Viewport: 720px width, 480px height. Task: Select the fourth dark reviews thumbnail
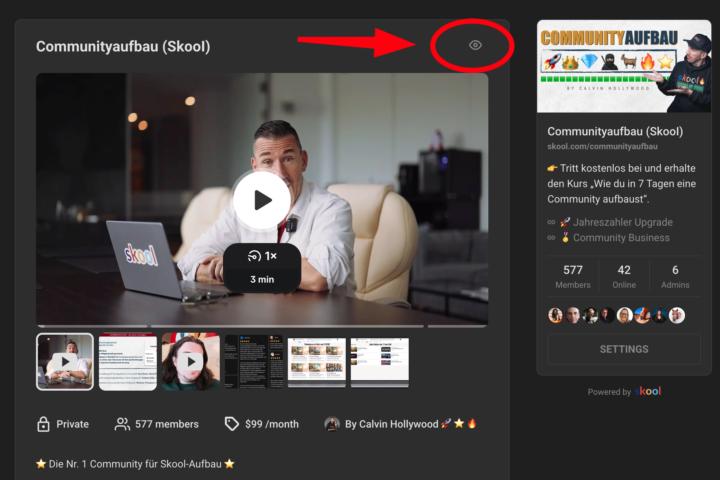pos(254,361)
